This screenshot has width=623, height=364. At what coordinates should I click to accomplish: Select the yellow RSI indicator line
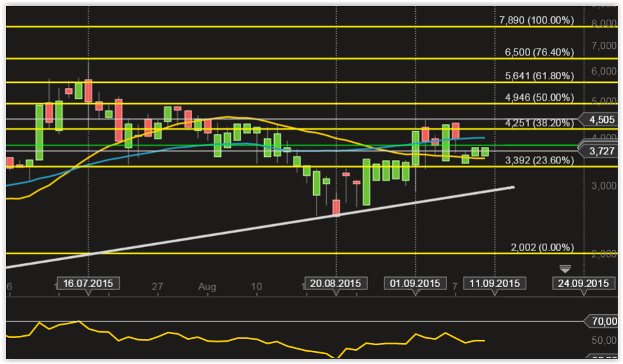click(246, 339)
